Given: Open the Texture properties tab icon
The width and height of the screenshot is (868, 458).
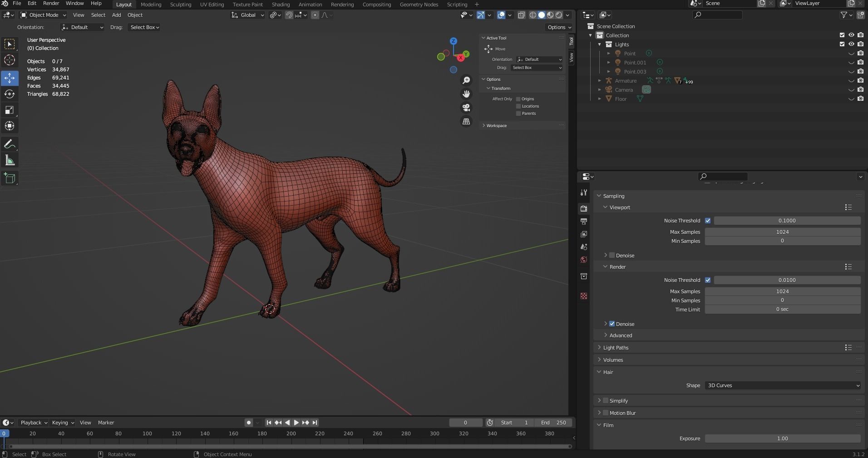Looking at the screenshot, I should [x=584, y=296].
